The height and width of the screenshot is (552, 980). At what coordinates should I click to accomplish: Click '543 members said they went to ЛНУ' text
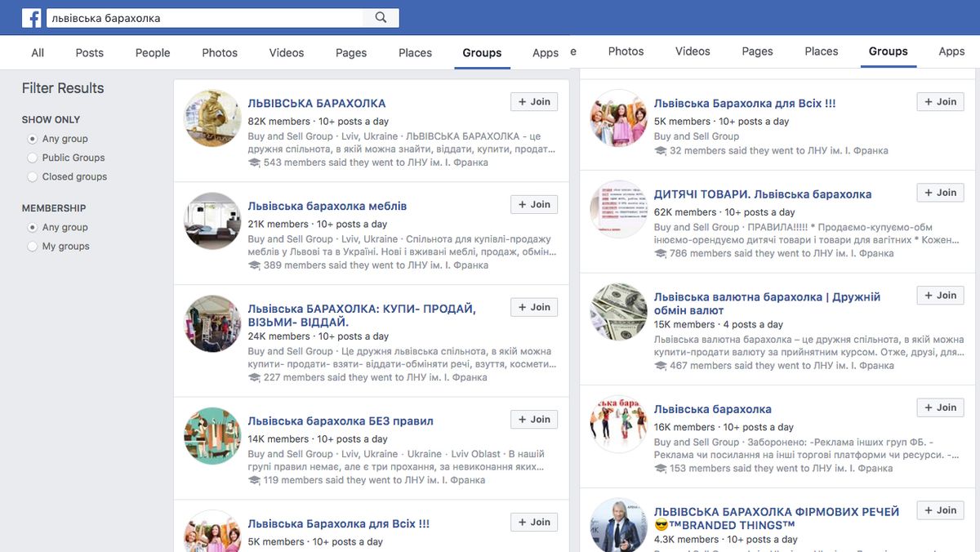(x=376, y=162)
